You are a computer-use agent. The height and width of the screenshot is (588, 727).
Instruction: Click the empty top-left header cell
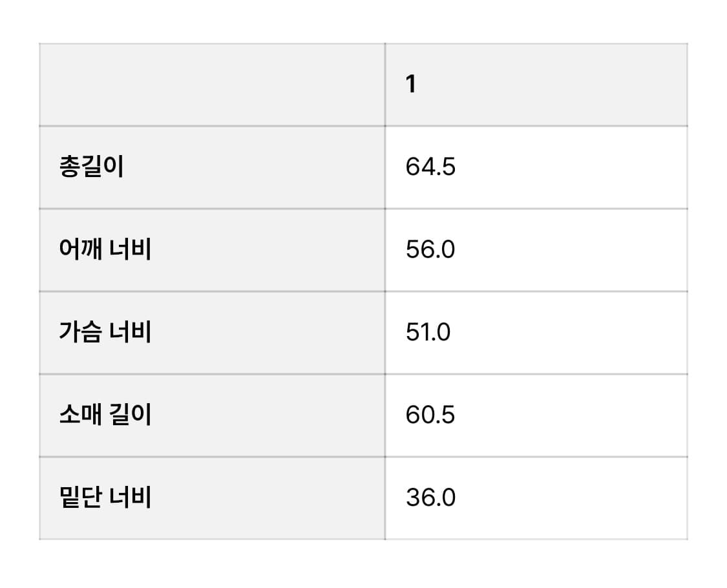click(212, 85)
